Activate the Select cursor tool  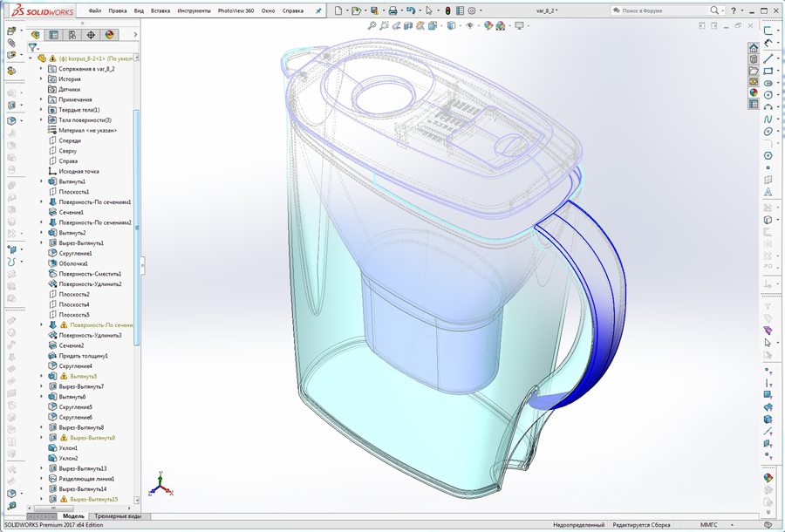[429, 10]
